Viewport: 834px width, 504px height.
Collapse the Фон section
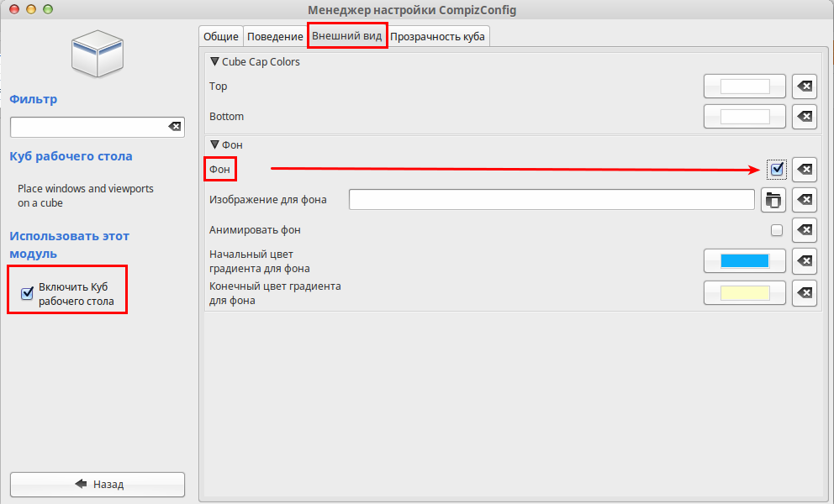(215, 144)
